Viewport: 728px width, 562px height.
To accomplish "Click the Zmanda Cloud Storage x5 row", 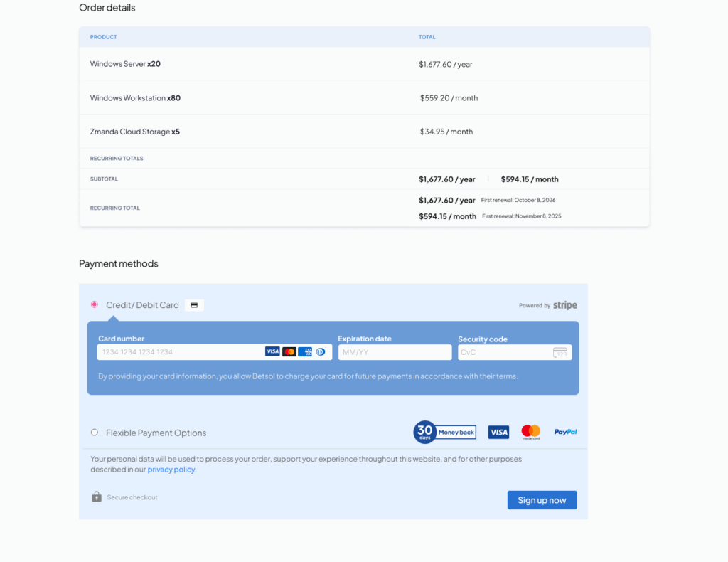I will pyautogui.click(x=364, y=132).
